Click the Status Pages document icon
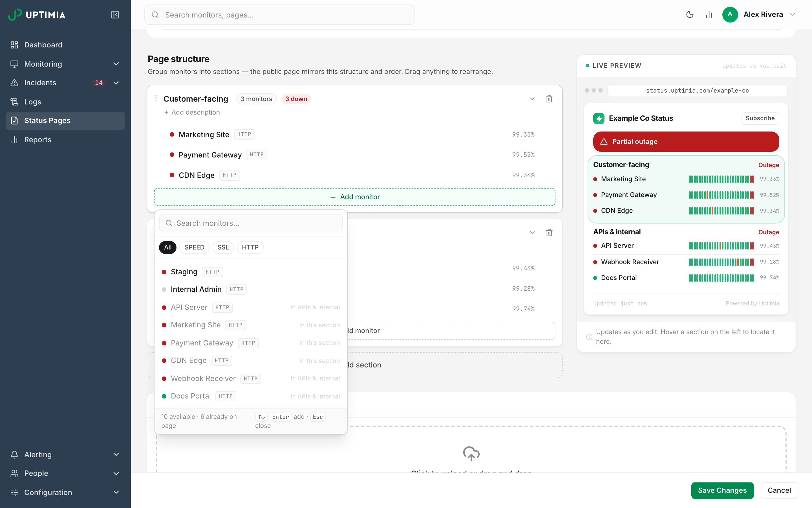 coord(14,121)
